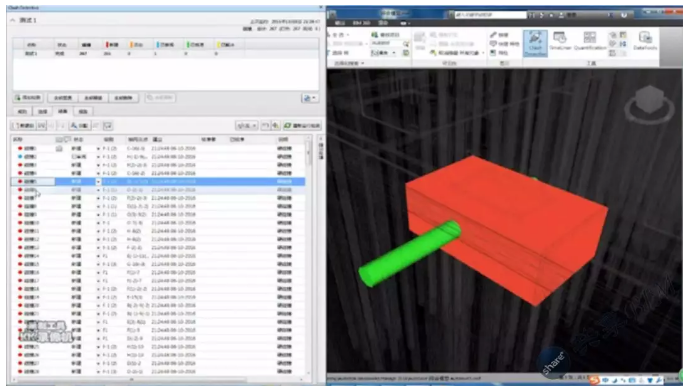Screen dimensions: 686x392
Task: Open the 选择树 selection tree panel
Action: (x=341, y=53)
